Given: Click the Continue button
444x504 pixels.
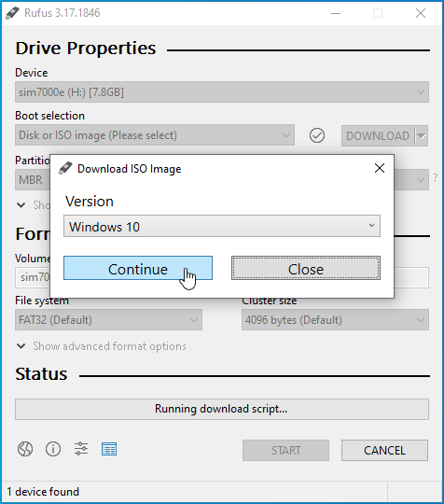Looking at the screenshot, I should point(138,268).
